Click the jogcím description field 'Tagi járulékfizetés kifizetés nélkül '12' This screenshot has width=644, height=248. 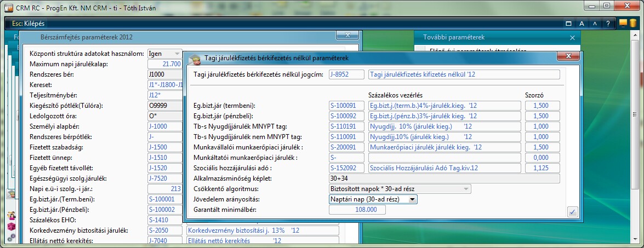point(464,74)
